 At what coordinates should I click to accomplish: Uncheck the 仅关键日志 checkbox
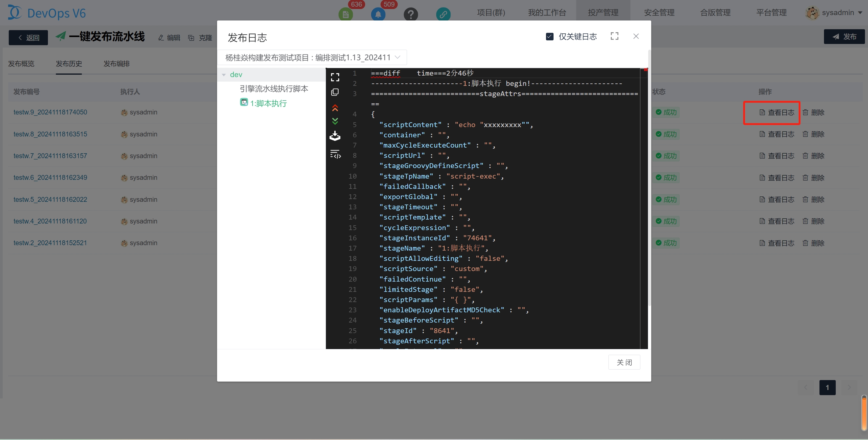549,36
